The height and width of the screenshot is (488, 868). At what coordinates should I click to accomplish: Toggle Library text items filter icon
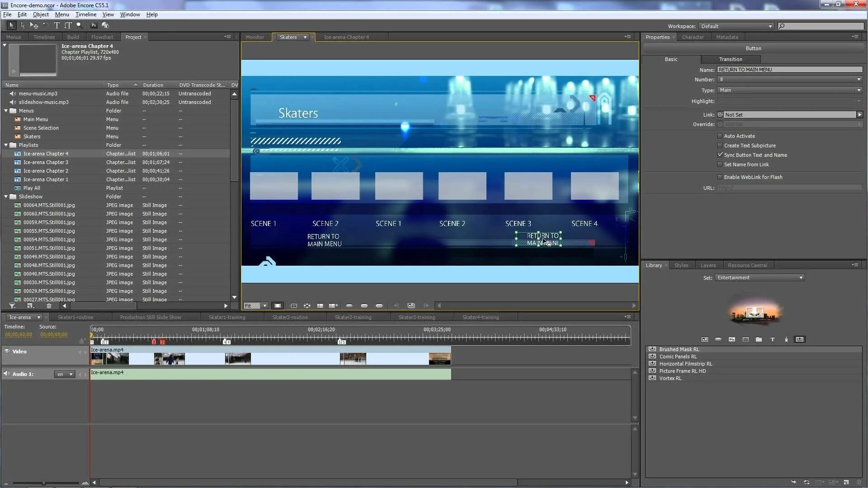(x=772, y=339)
